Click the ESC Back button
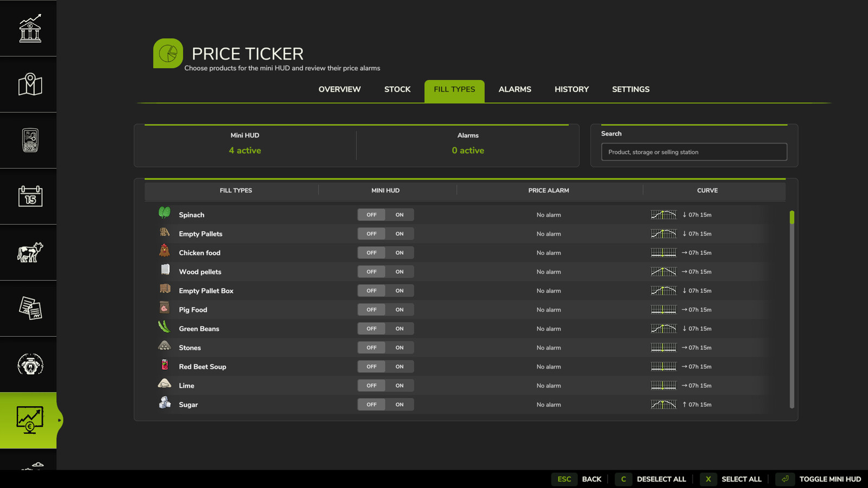Viewport: 868px width, 488px height. click(577, 479)
